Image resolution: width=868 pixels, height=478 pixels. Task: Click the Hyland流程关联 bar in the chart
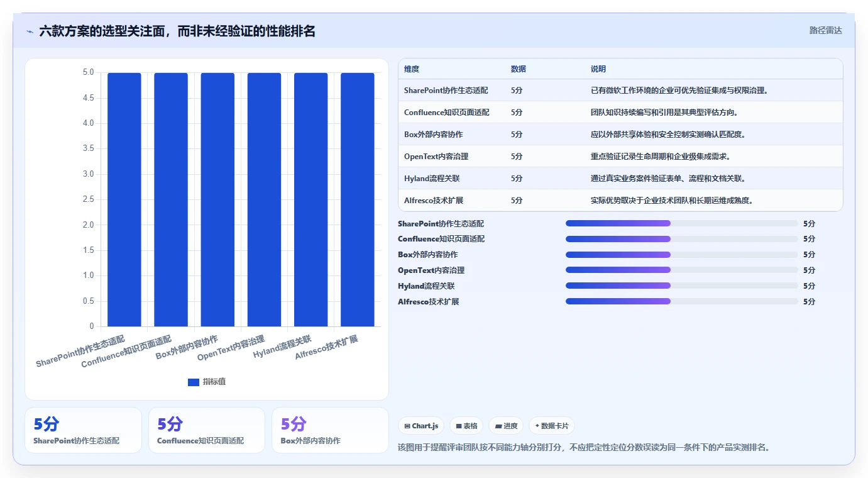(x=311, y=199)
